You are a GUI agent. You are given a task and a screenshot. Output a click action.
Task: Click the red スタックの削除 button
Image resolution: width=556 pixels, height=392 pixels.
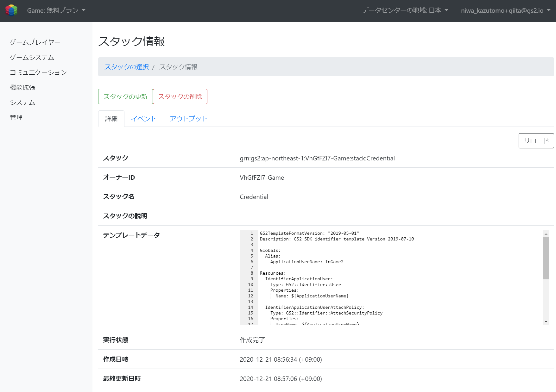click(180, 96)
